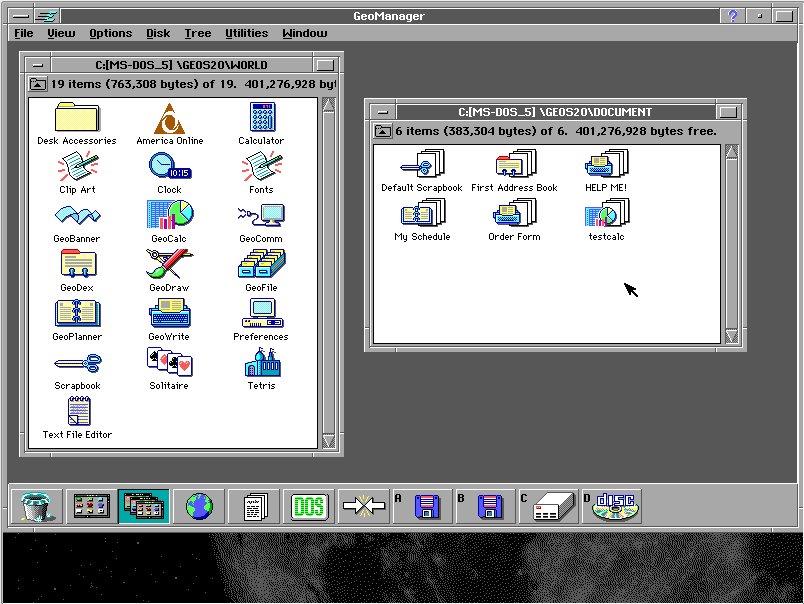Click the Document directory button
The width and height of the screenshot is (804, 604).
(254, 507)
